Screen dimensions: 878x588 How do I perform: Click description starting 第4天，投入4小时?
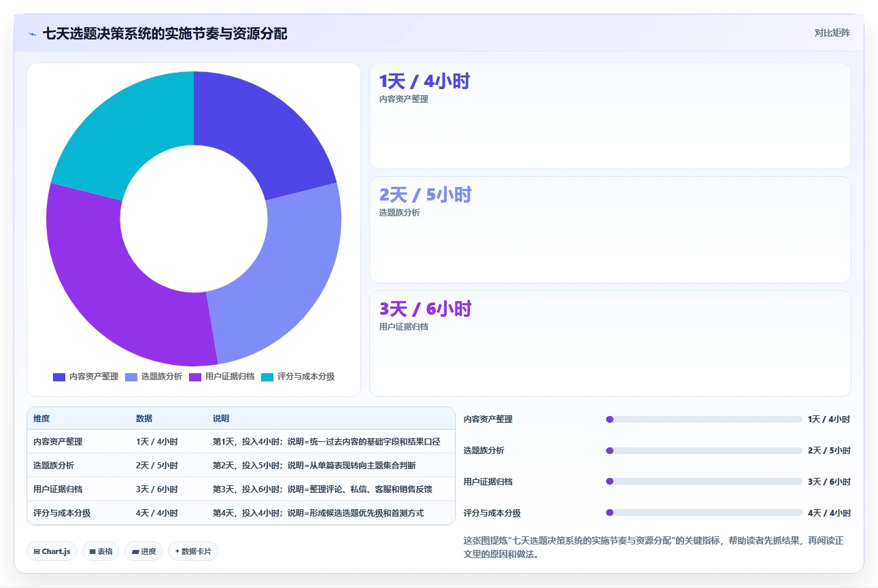tap(318, 513)
